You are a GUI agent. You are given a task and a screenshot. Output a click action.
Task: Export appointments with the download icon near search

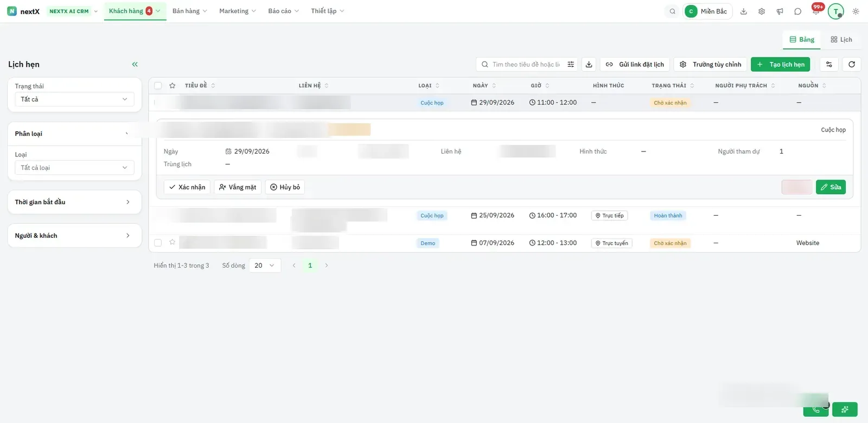point(589,64)
